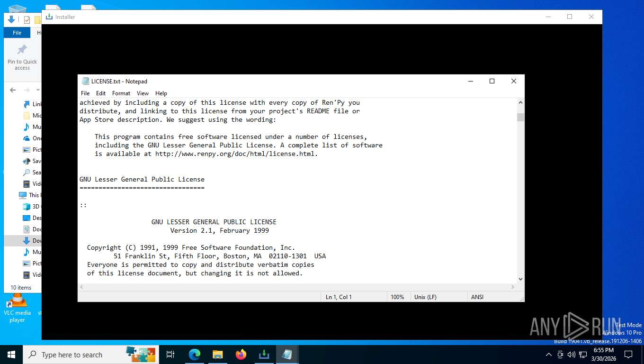Viewport: 644px width, 364px height.
Task: Open the notification center icon
Action: pos(628,355)
